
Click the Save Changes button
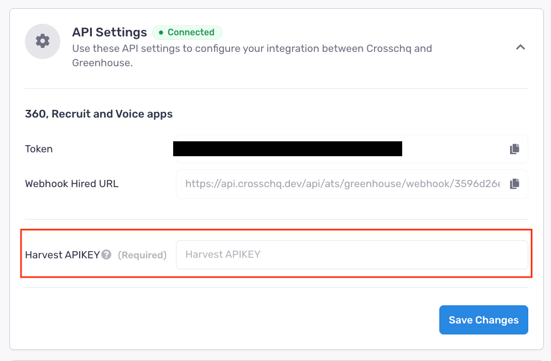(483, 320)
